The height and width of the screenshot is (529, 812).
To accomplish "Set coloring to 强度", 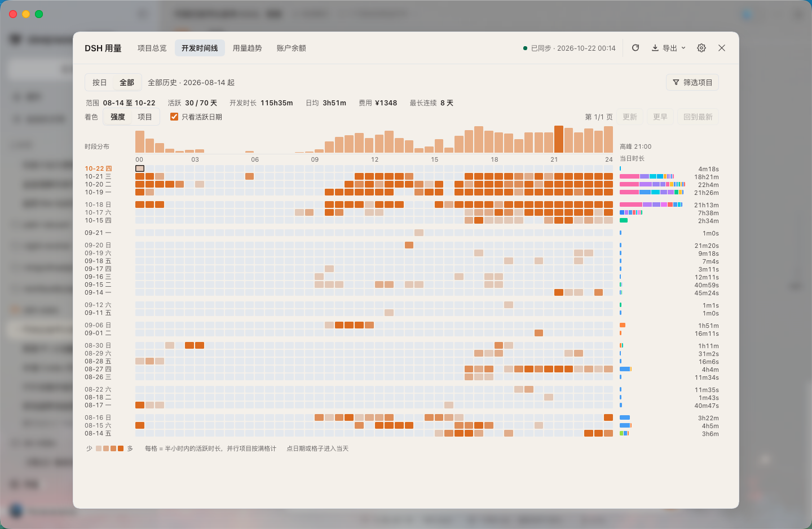I will pyautogui.click(x=118, y=117).
